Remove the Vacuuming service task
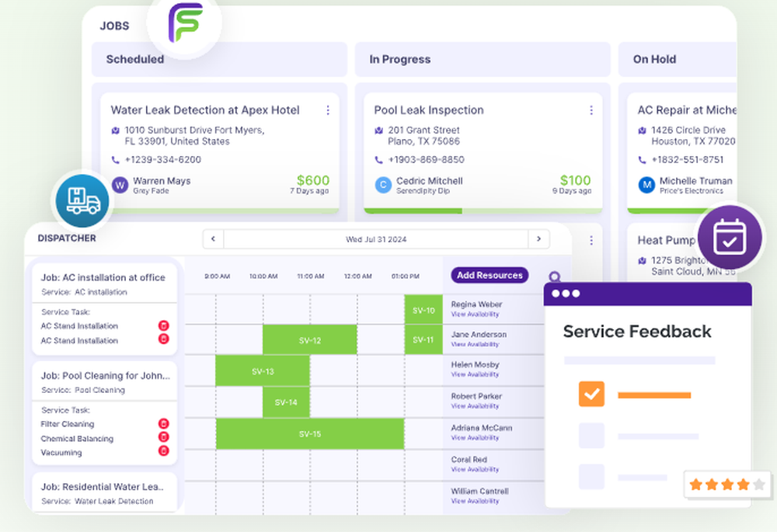 (163, 451)
